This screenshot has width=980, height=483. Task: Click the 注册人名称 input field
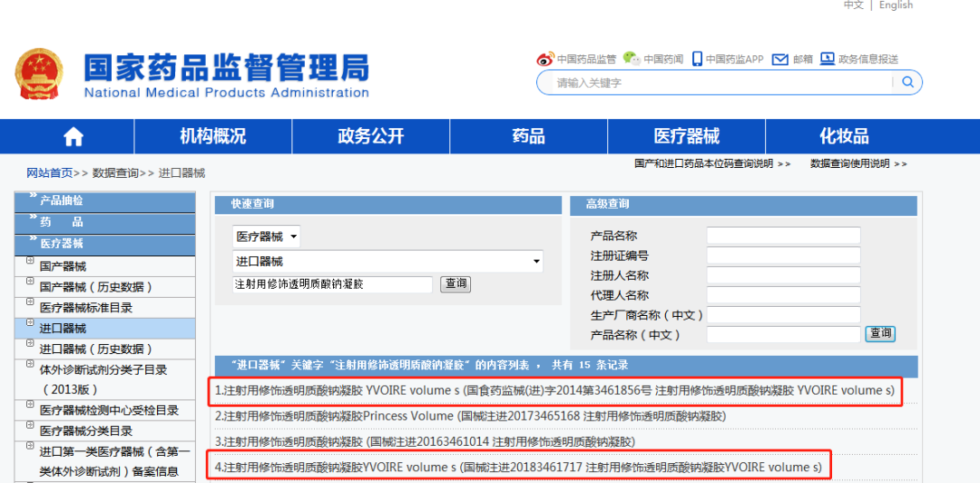[x=784, y=275]
